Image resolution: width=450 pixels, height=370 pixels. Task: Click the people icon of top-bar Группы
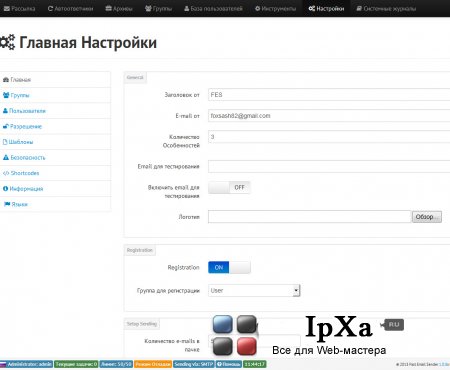point(148,9)
